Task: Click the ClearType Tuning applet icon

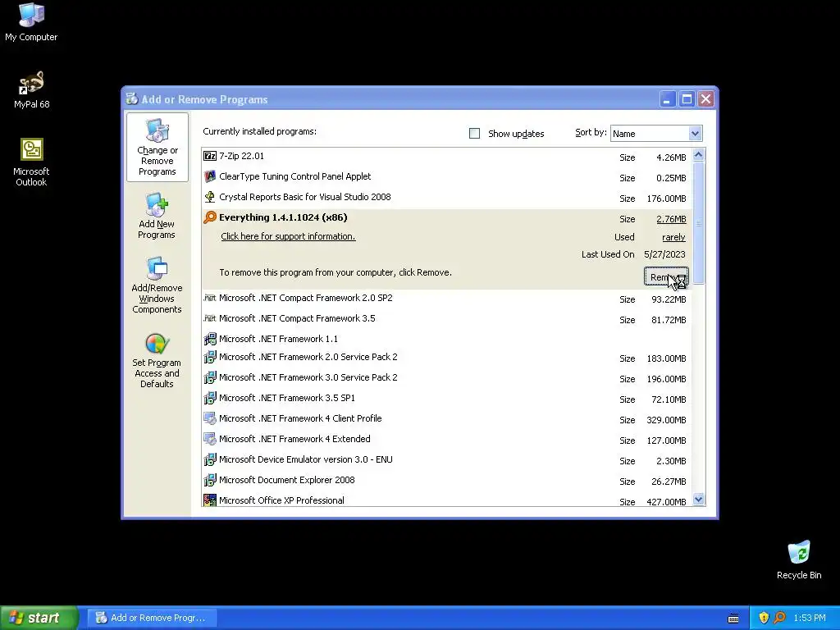Action: point(210,176)
